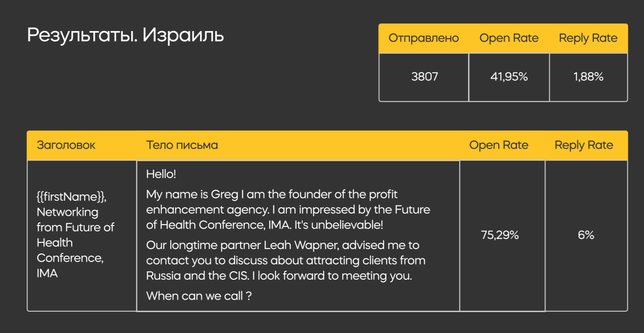Click the summary table's "Reply Rate" header

click(x=588, y=38)
